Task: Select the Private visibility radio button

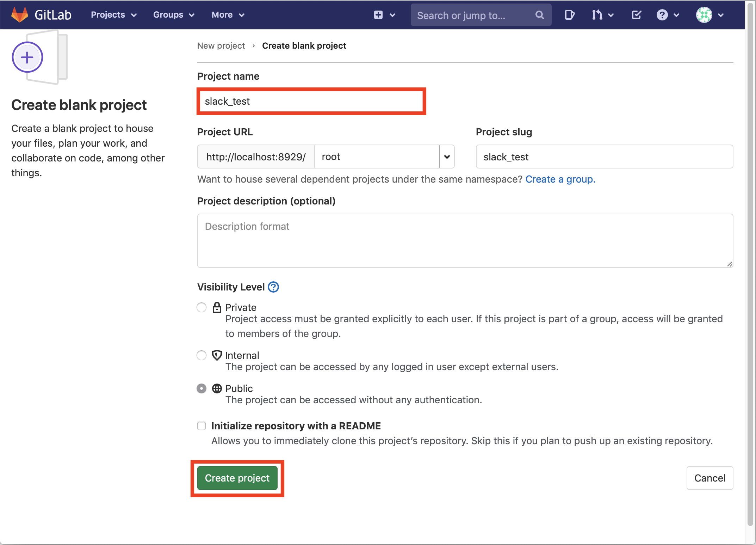Action: pyautogui.click(x=202, y=307)
